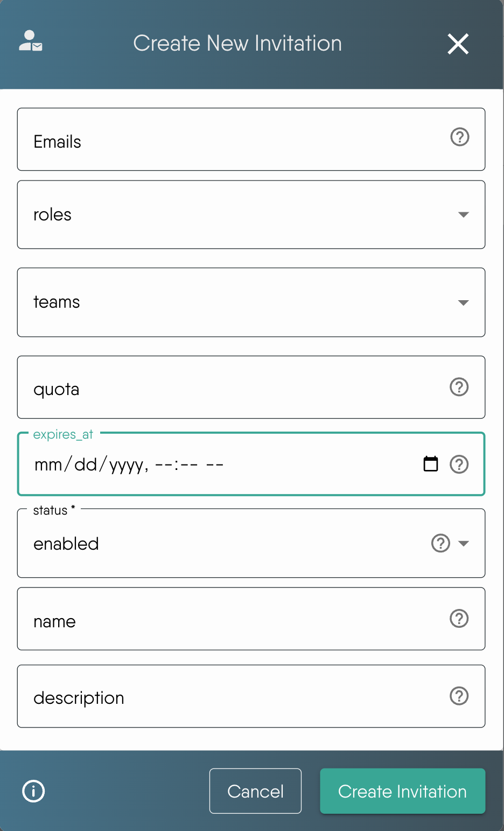Image resolution: width=504 pixels, height=831 pixels.
Task: Click the expires_at help icon
Action: point(459,464)
